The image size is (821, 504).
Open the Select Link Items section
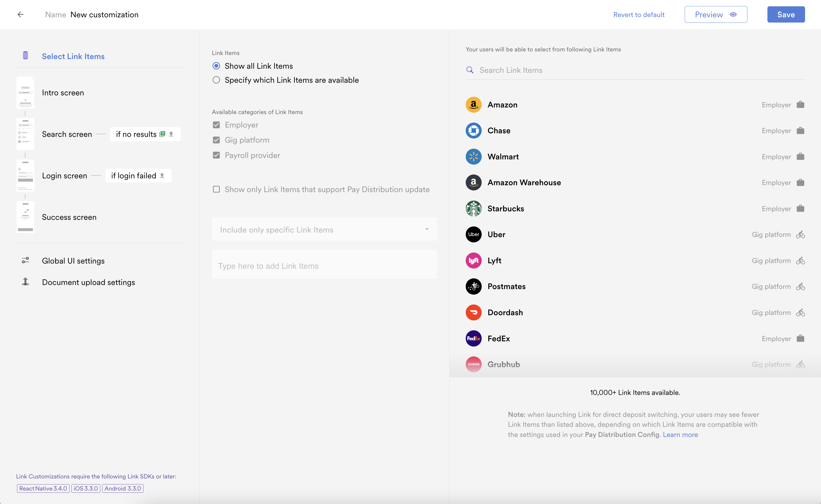click(x=73, y=56)
